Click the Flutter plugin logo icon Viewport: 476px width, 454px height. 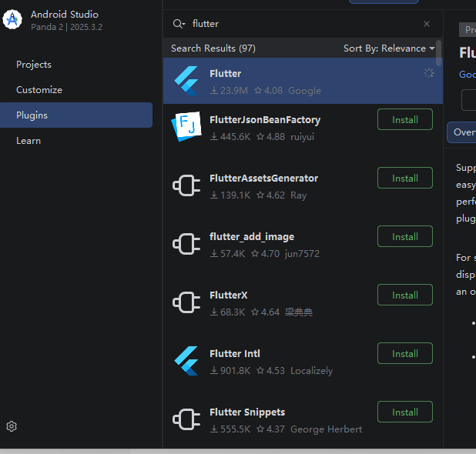point(186,81)
